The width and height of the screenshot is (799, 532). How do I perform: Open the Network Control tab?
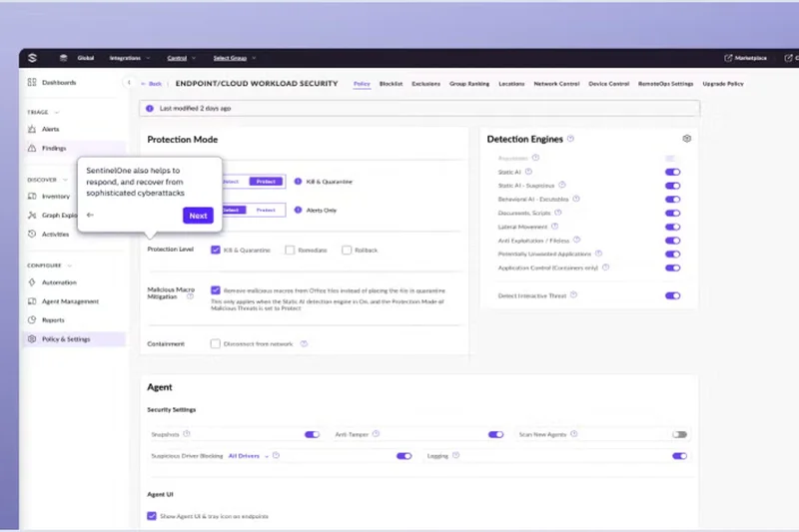556,84
